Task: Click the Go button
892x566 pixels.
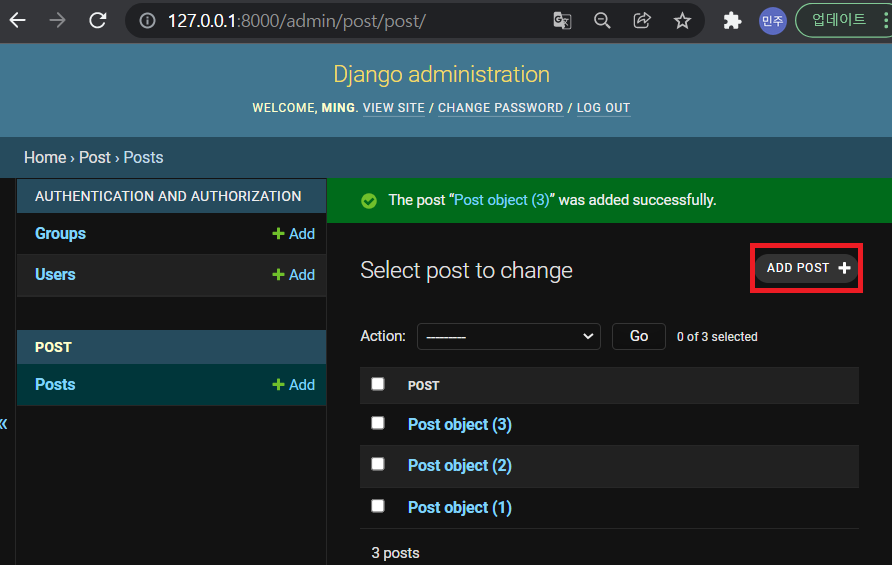Action: (638, 336)
